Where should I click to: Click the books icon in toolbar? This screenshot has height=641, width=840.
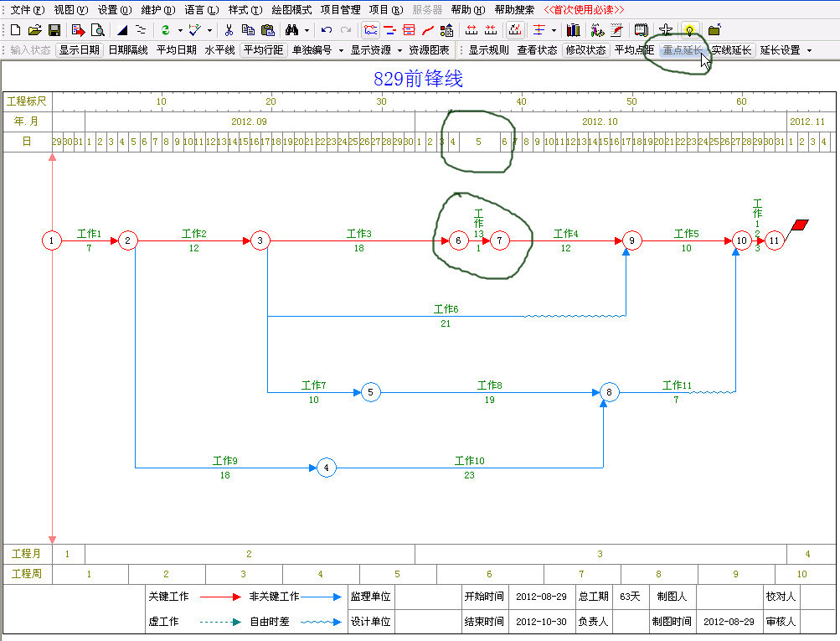(x=573, y=30)
